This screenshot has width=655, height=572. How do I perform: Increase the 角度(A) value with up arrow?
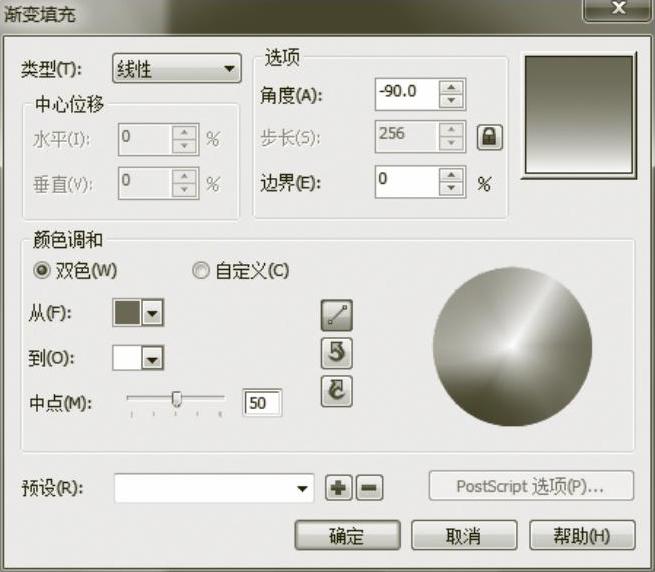click(x=451, y=87)
